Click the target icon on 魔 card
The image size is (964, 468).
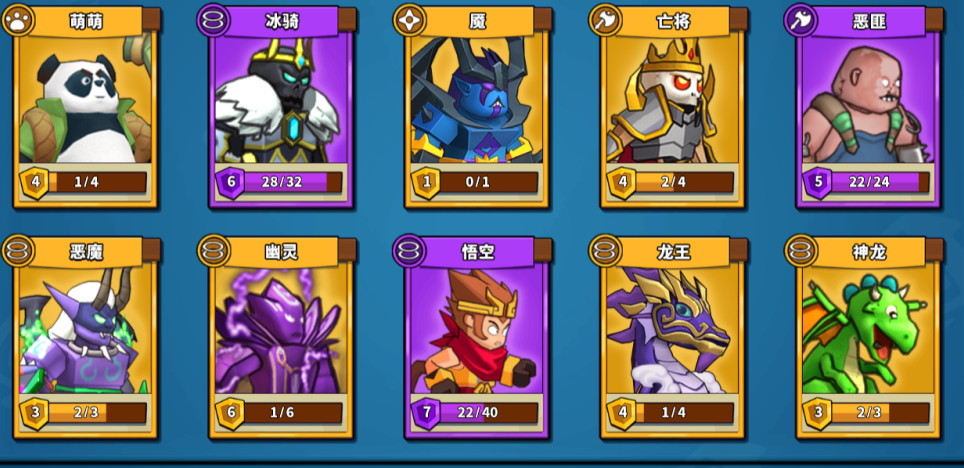(x=409, y=21)
